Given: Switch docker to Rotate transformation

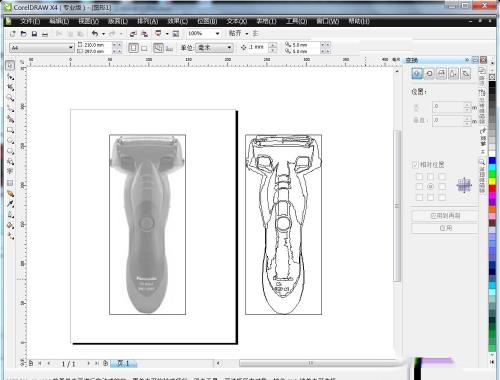Looking at the screenshot, I should 429,74.
